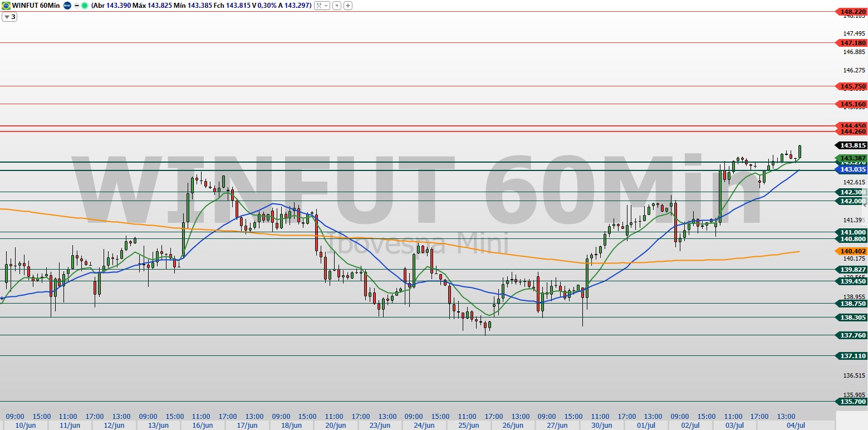Click the corner arrow chart button
Viewport: 868px width, 430px height.
click(x=337, y=6)
